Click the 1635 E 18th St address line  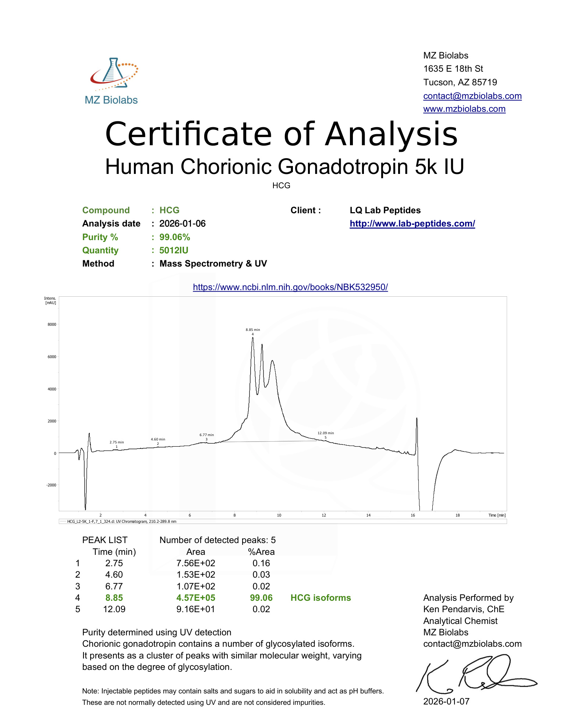point(453,69)
